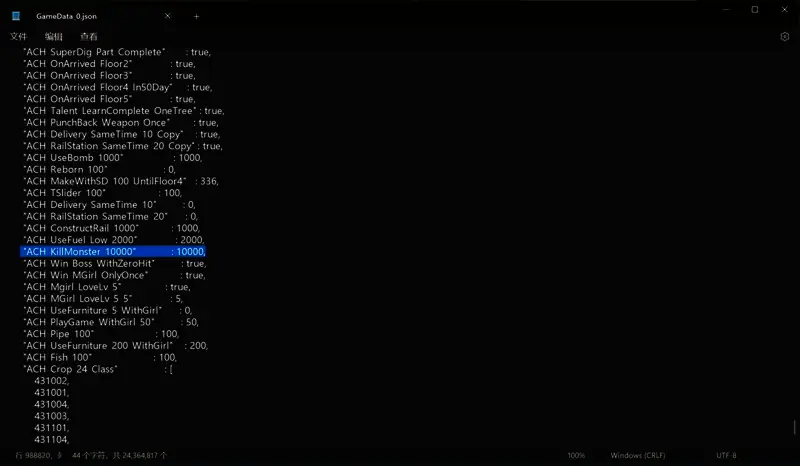Click the 100% zoom level in status bar
Image resolution: width=800 pixels, height=466 pixels.
576,455
